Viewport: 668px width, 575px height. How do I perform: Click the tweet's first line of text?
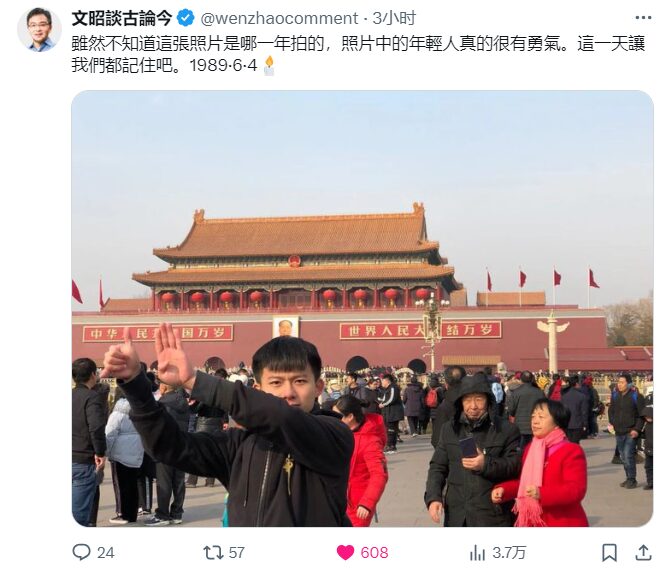358,44
